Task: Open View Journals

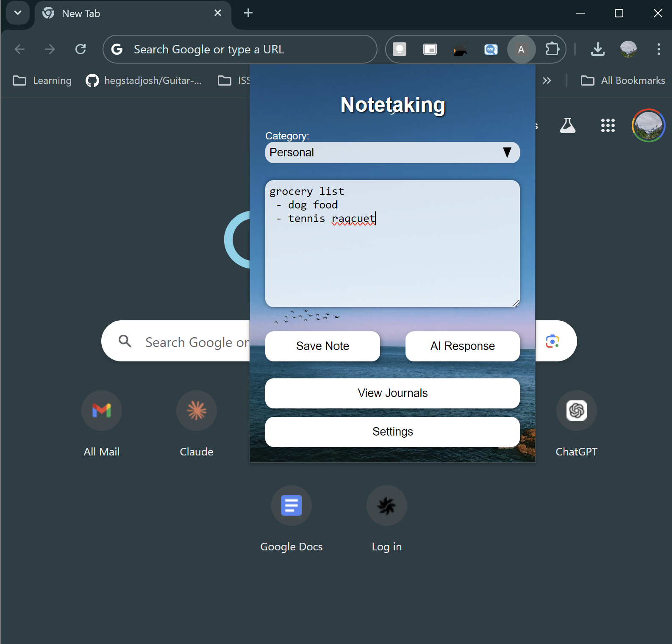Action: point(392,393)
